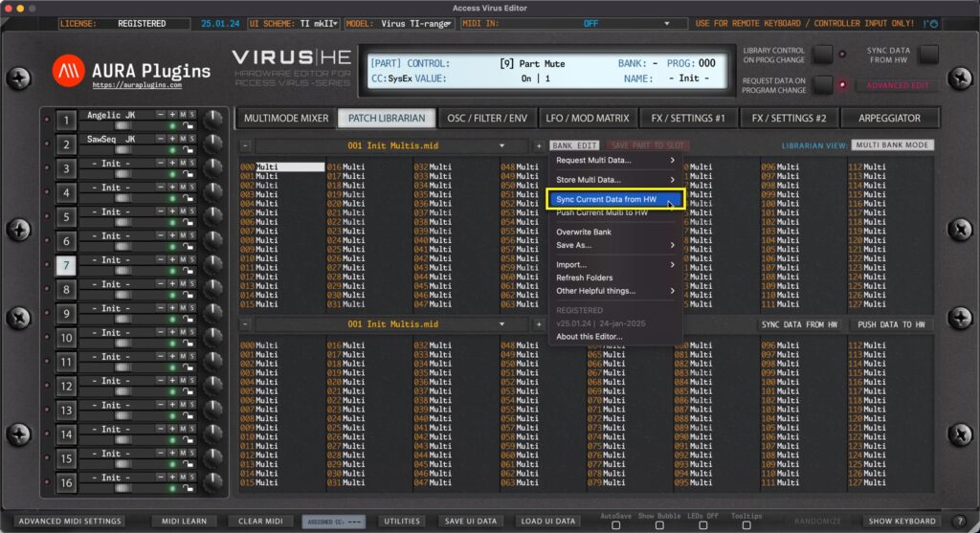Click the lock icon on part 7
Image resolution: width=980 pixels, height=533 pixels.
point(188,271)
